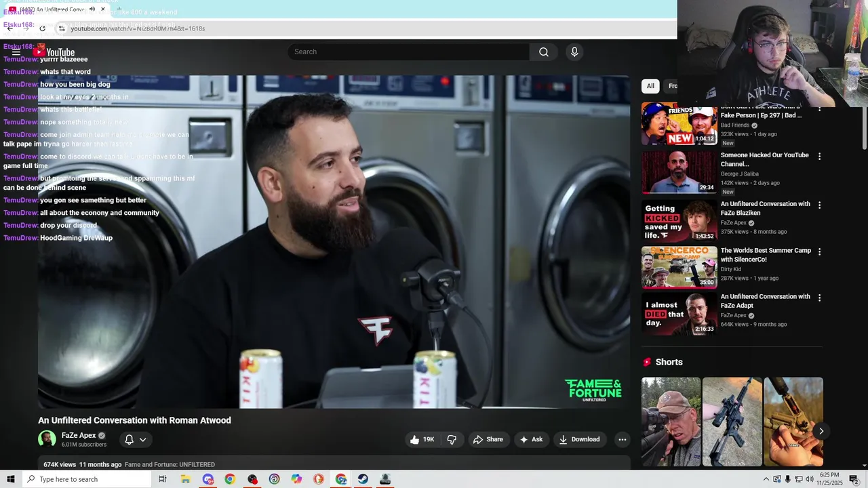This screenshot has height=488, width=868.
Task: Click the YouTube URL in address bar
Action: click(138, 28)
